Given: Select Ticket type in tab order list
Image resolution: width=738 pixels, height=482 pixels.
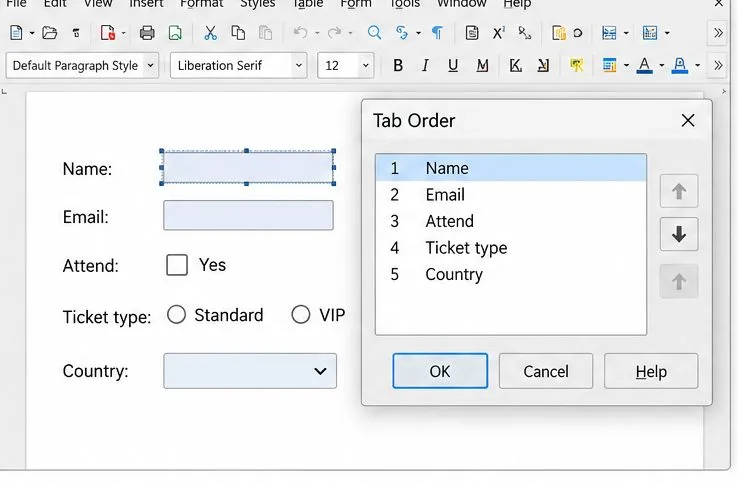Looking at the screenshot, I should (x=511, y=248).
